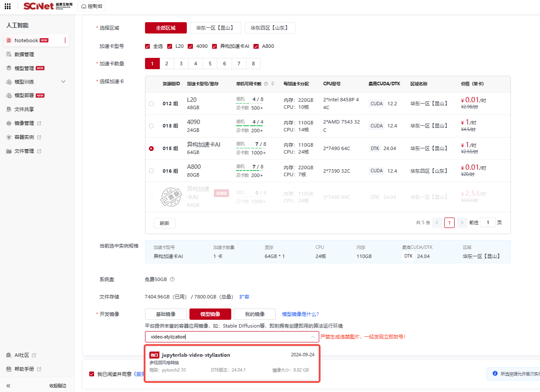
Task: Uncheck the L20 accelerator checkbox
Action: tap(170, 46)
